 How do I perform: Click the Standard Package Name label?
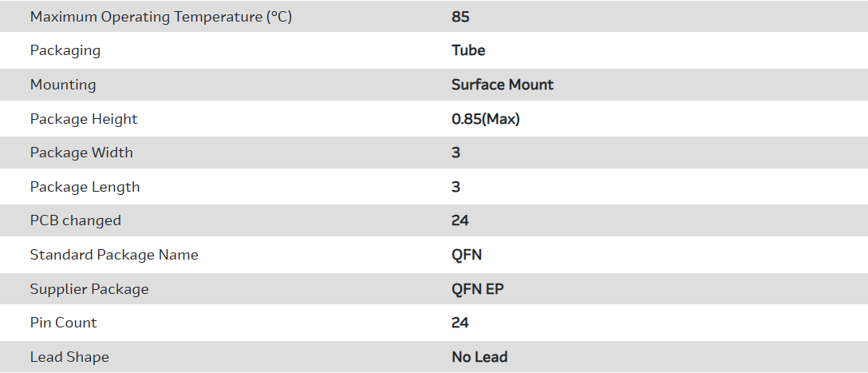click(114, 255)
